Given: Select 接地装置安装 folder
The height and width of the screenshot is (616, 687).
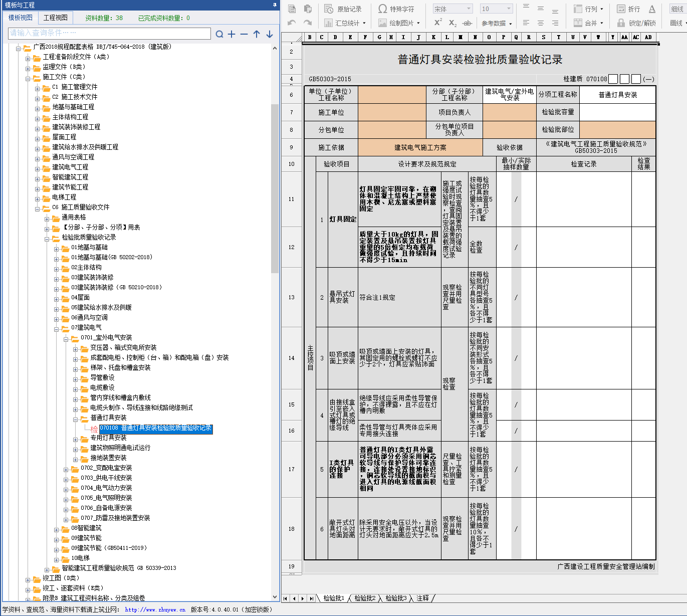Looking at the screenshot, I should [108, 458].
